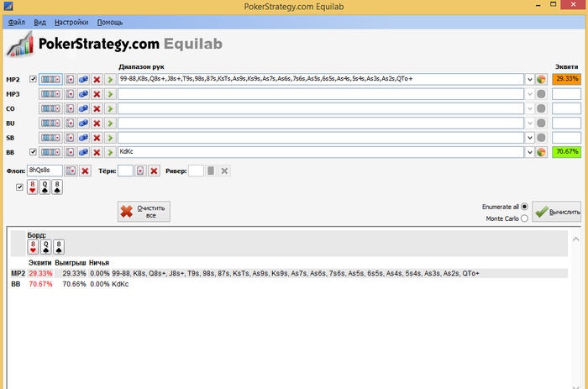Open hand range selector for SB
The image size is (588, 389).
[50, 138]
